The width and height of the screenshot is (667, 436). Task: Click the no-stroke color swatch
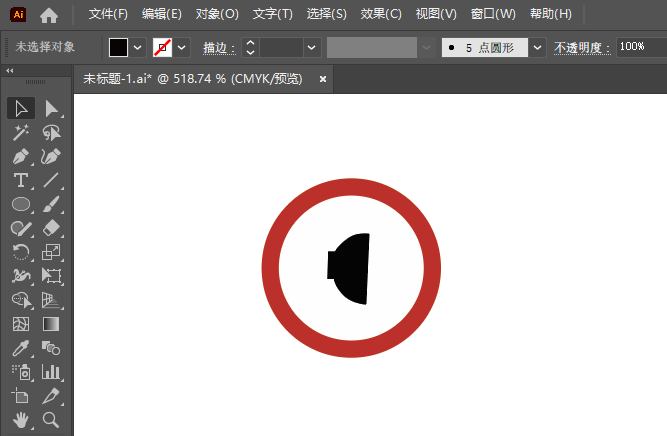click(x=162, y=47)
